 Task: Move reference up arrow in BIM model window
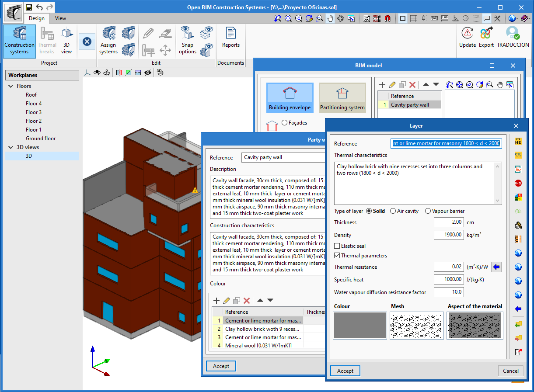(x=426, y=85)
